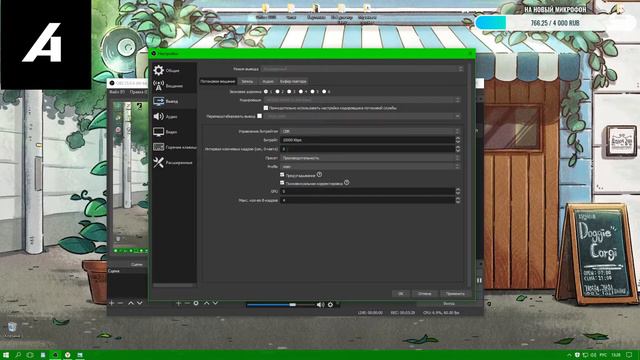
Task: Switch to the Запись (Recording) tab
Action: point(247,81)
